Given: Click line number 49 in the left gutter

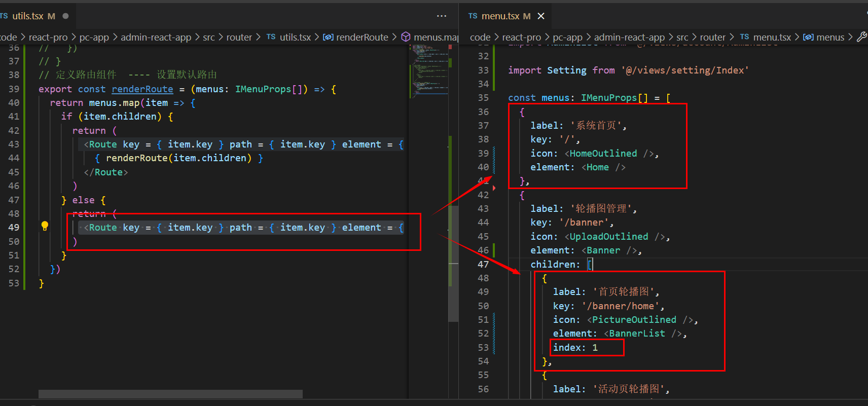Looking at the screenshot, I should coord(14,228).
